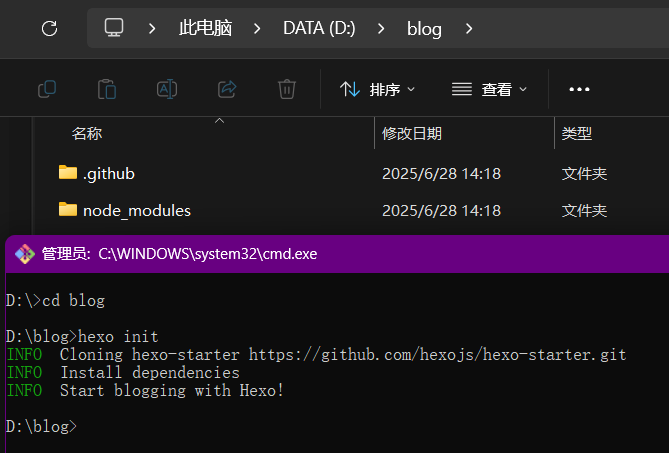Navigate to 此电脑 in address bar
669x453 pixels.
coord(204,28)
